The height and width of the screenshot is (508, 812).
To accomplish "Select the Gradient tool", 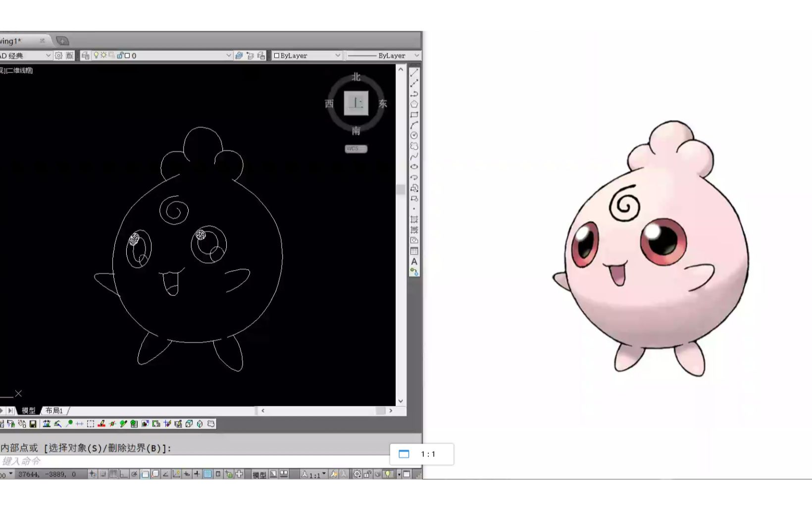I will click(x=414, y=230).
